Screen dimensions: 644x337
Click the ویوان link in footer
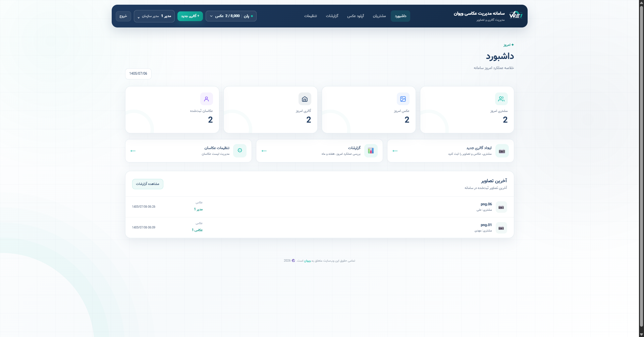point(307,261)
